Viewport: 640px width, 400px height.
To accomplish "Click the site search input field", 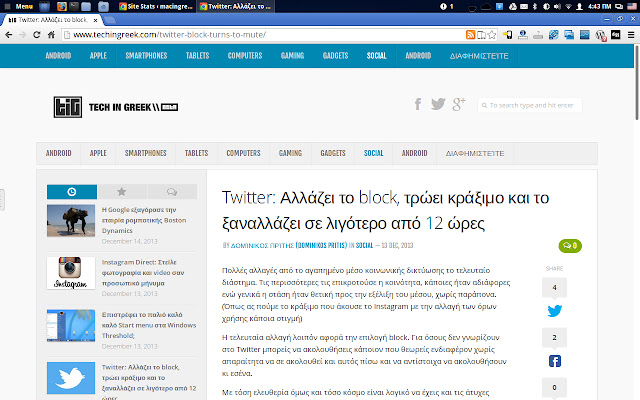I will (x=529, y=105).
